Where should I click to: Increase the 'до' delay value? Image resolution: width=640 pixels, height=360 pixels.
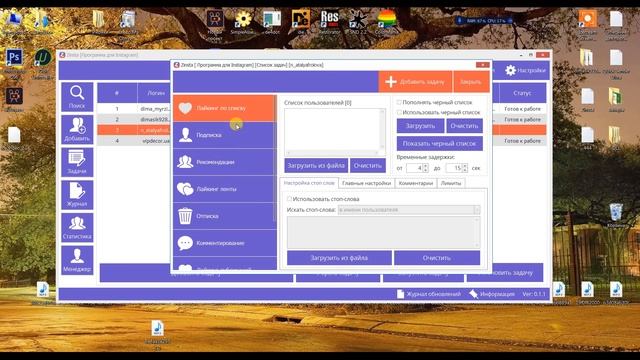[x=465, y=166]
